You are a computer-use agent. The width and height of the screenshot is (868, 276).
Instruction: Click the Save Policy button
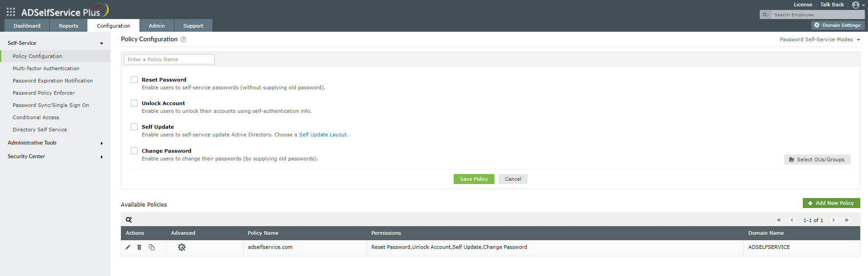[x=474, y=179]
